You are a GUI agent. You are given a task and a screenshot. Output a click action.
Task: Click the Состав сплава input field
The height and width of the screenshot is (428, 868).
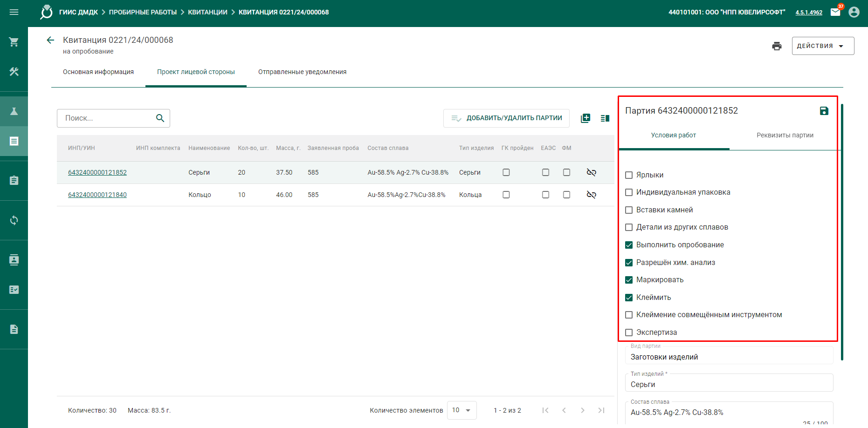pos(729,413)
